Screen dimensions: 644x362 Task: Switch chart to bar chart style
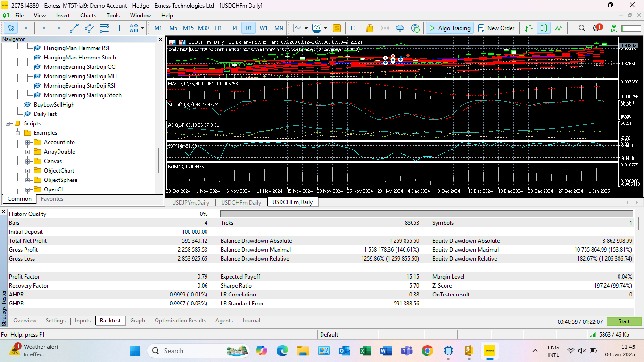pos(528,28)
